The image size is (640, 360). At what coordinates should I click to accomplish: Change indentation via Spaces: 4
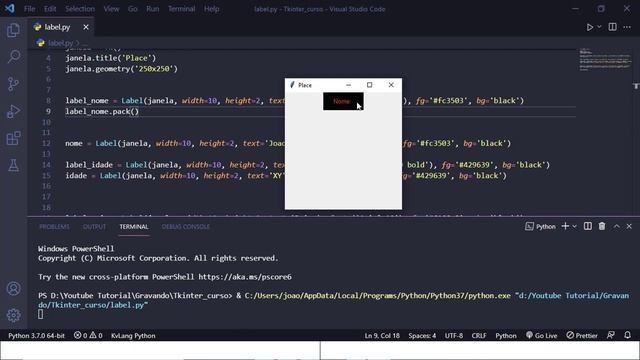(x=422, y=336)
